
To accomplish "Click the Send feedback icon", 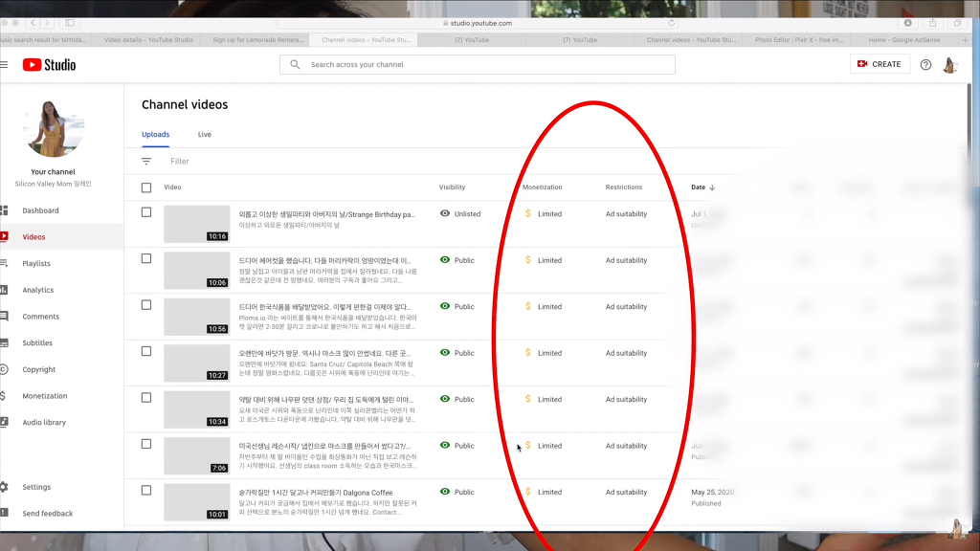I will tap(5, 514).
